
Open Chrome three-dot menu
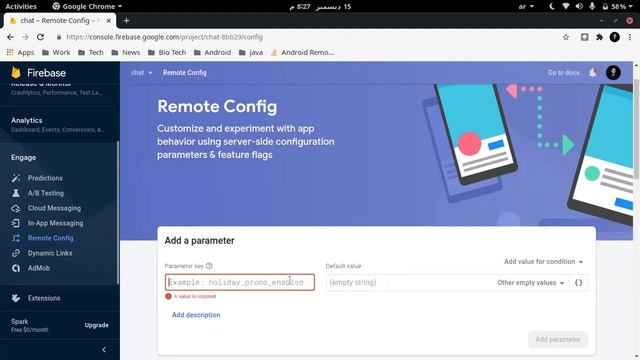pos(630,37)
